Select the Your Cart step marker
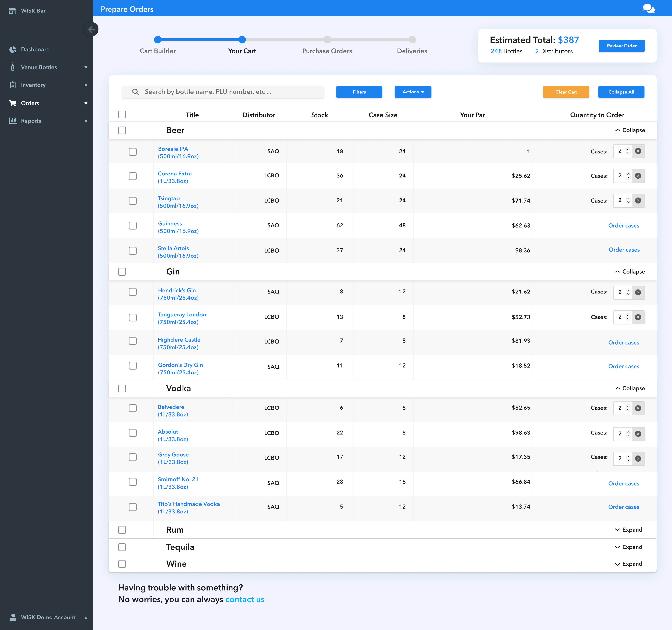672x630 pixels. coord(242,40)
